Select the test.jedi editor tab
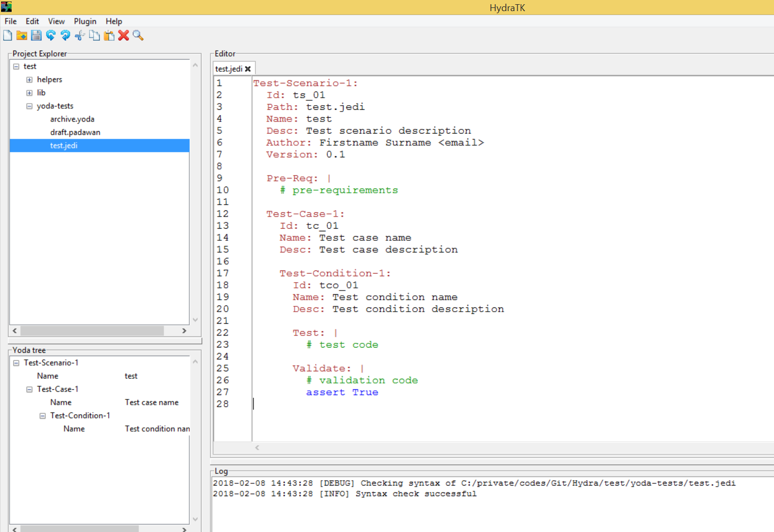 click(228, 69)
